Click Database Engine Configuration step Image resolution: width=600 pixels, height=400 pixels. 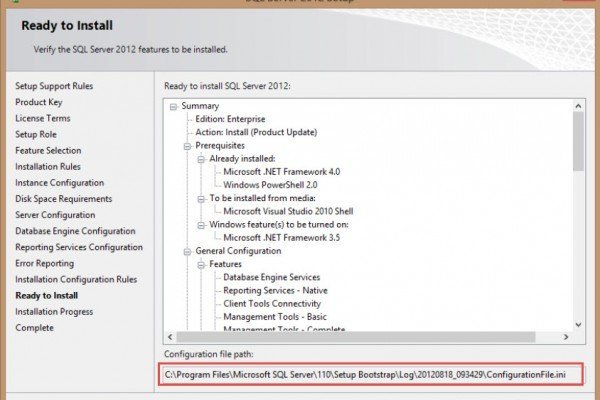click(x=75, y=231)
